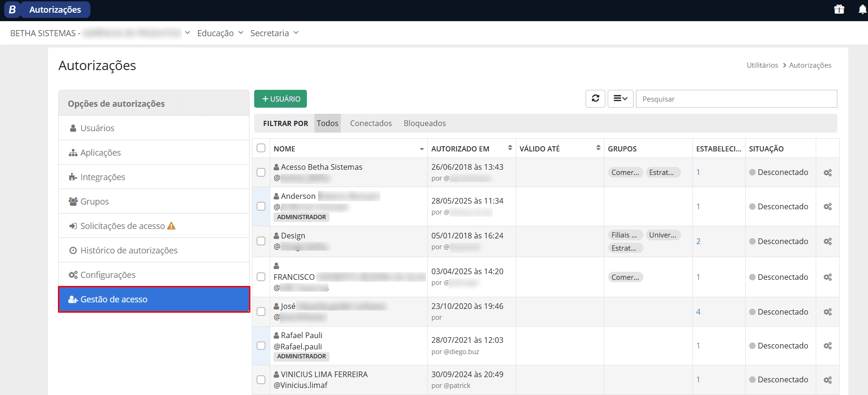Click the Utilitários breadcrumb link
Viewport: 868px width, 395px height.
(x=762, y=65)
